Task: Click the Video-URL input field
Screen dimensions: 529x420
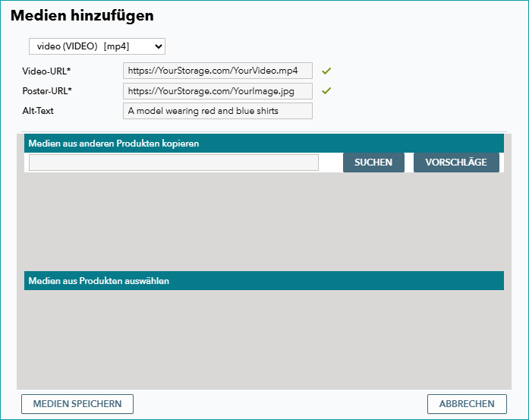Action: click(218, 71)
